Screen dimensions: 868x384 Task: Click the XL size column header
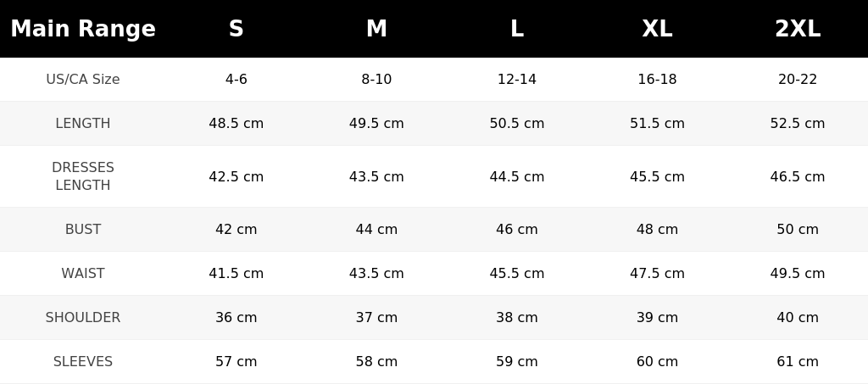657,29
